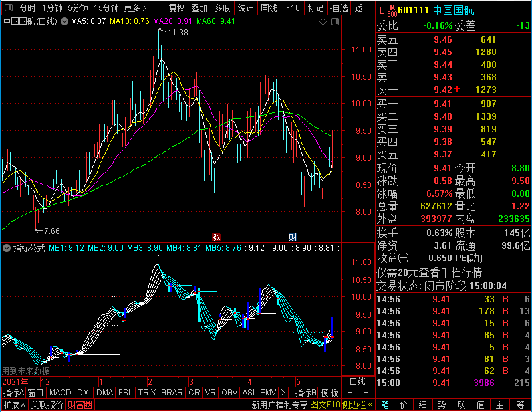This screenshot has height=412, width=532.
Task: Click the 日线 period label
Action: [x=358, y=382]
